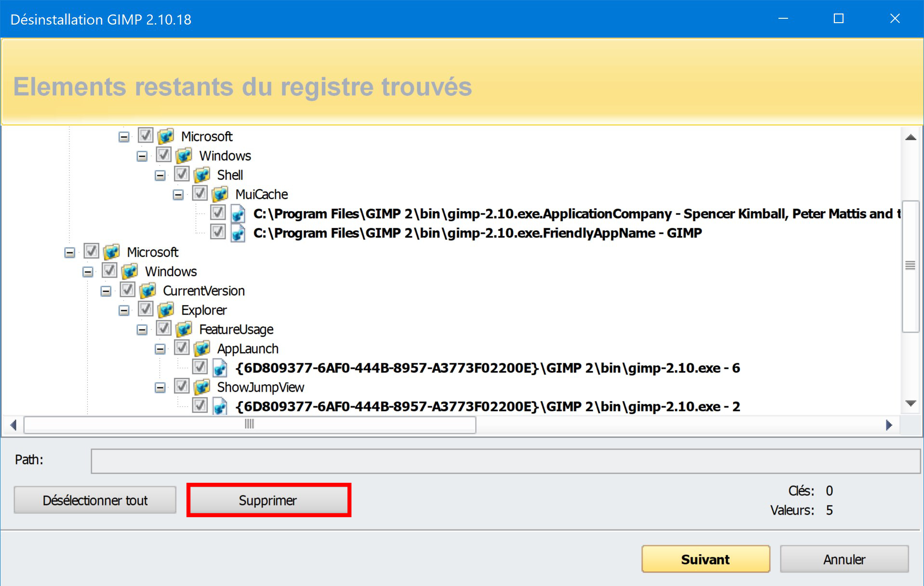The image size is (924, 586).
Task: Click the horizontal scrollbar right arrow
Action: click(889, 425)
